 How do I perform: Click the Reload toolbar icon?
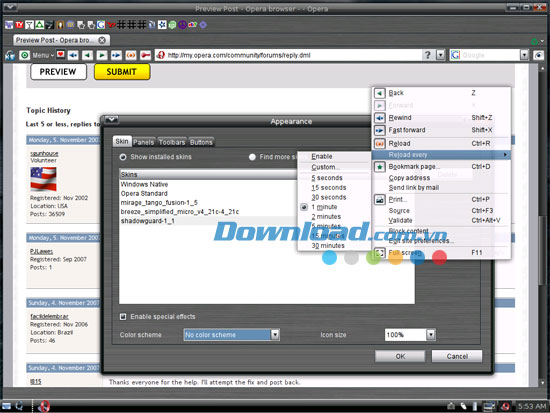point(131,55)
